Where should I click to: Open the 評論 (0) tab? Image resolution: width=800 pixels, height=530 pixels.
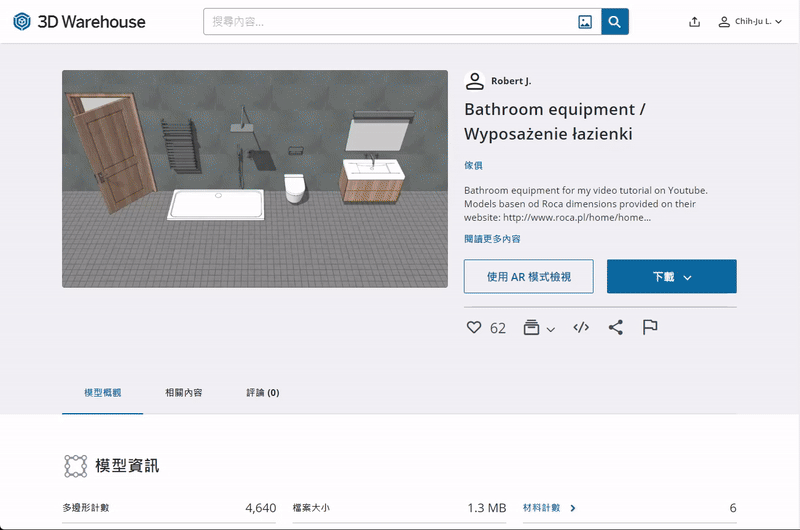click(x=263, y=392)
